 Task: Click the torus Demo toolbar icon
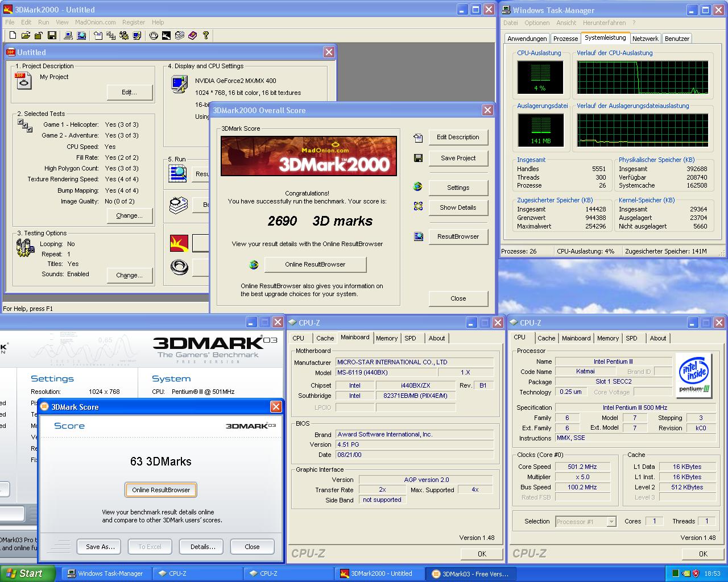coord(154,35)
